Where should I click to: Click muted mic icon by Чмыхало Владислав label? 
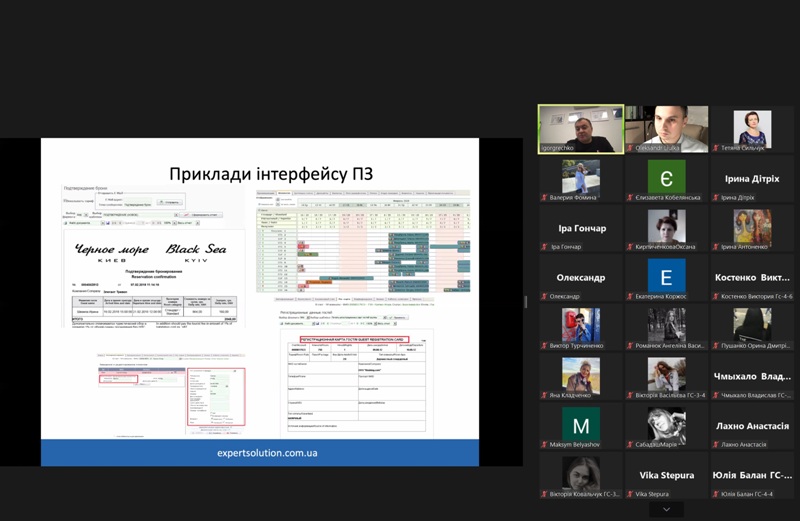(x=716, y=395)
